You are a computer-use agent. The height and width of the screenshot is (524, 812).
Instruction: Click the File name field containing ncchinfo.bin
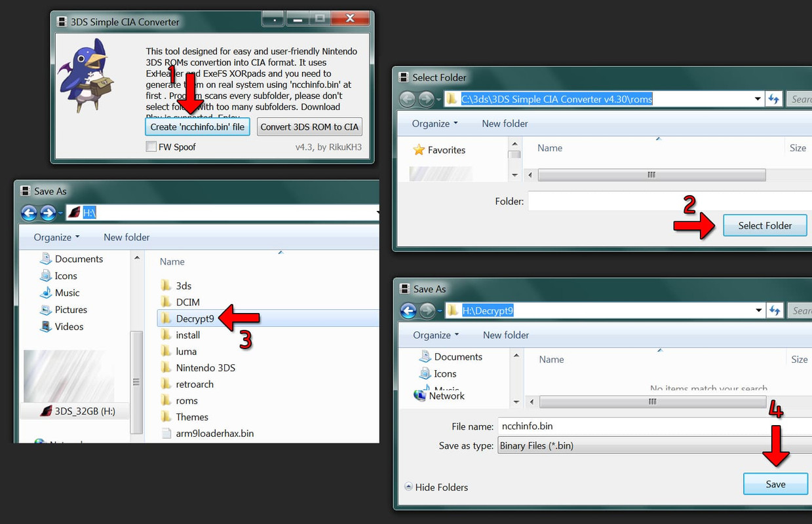coord(655,426)
